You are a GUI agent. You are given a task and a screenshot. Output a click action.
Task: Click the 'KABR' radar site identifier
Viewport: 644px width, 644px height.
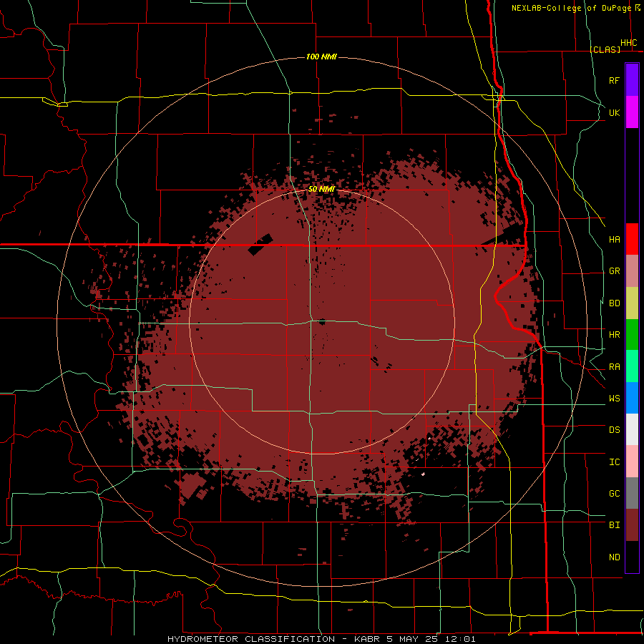pyautogui.click(x=368, y=639)
